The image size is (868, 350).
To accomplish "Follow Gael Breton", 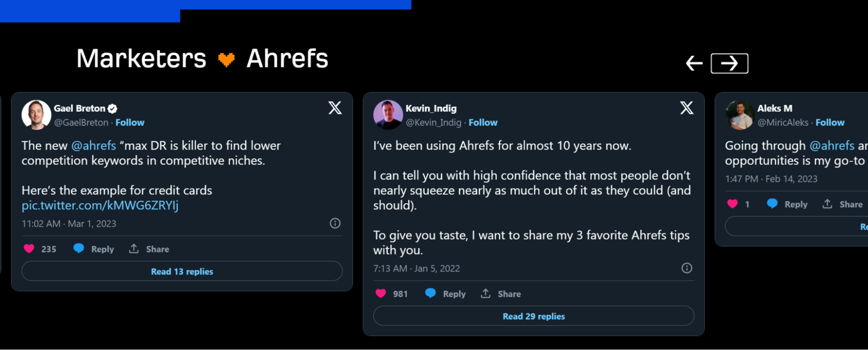I will [130, 123].
